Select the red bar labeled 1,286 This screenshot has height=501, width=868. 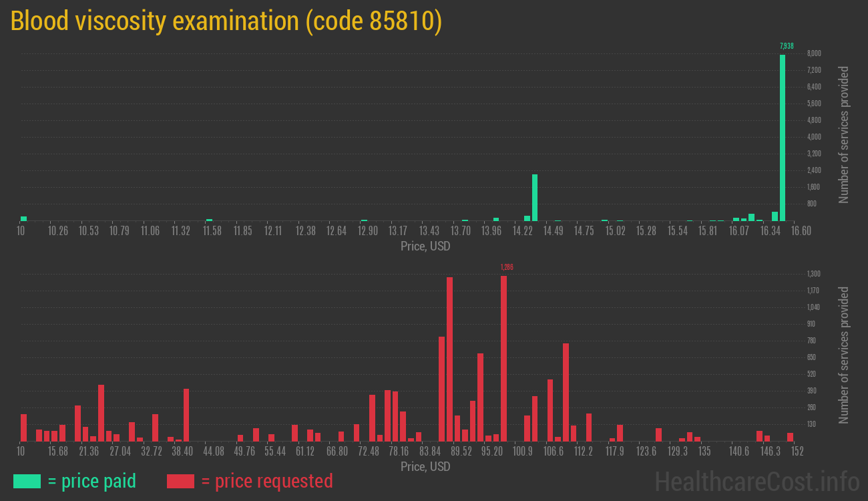pyautogui.click(x=503, y=358)
